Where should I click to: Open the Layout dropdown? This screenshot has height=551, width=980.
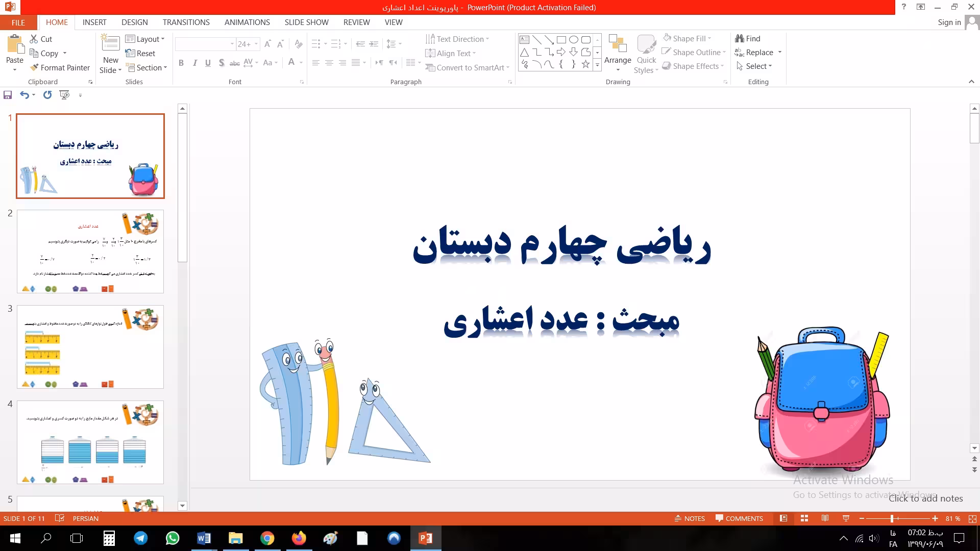click(145, 39)
